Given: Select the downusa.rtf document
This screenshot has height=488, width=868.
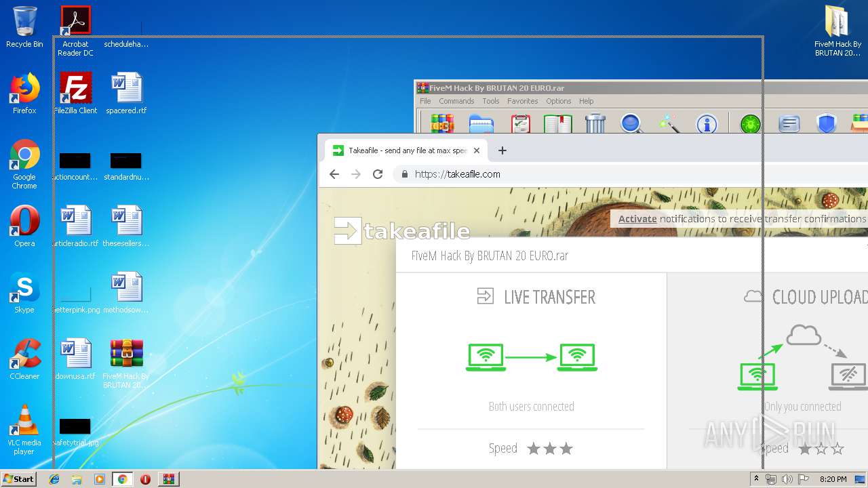Looking at the screenshot, I should coord(75,359).
